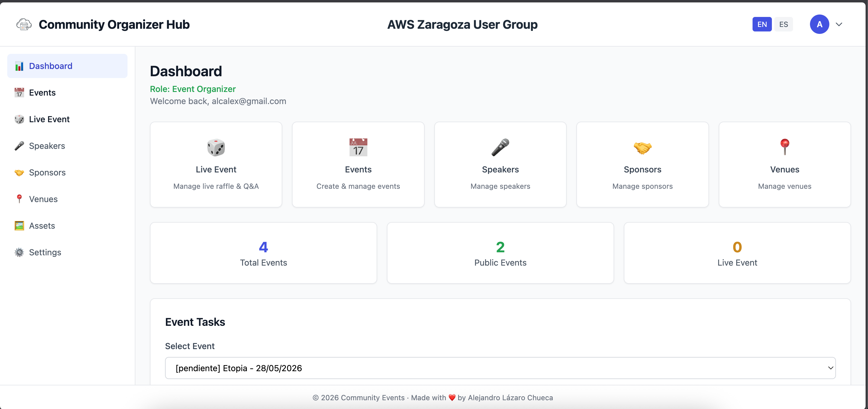Screen dimensions: 868x409
Task: Open the Sponsors card title
Action: [643, 170]
